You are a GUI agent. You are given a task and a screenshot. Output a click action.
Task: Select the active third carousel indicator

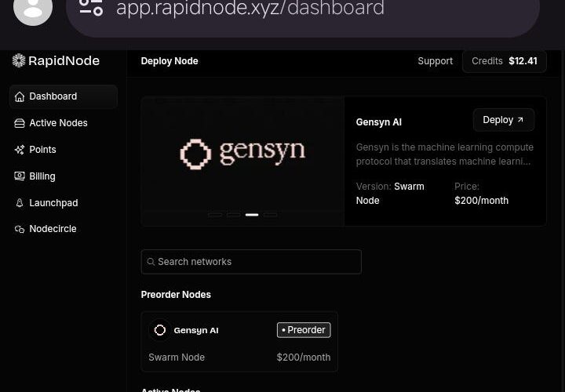[x=252, y=215]
